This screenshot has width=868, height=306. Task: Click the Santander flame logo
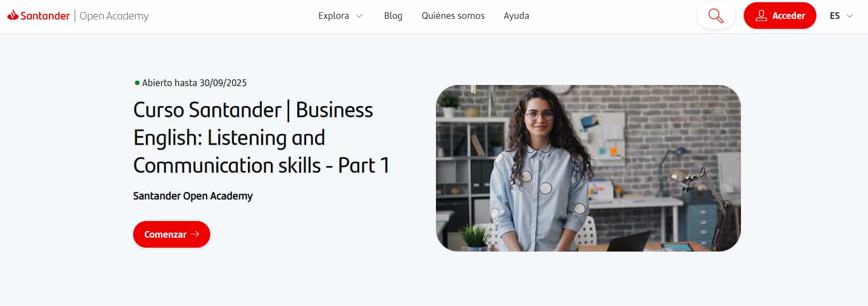(13, 15)
